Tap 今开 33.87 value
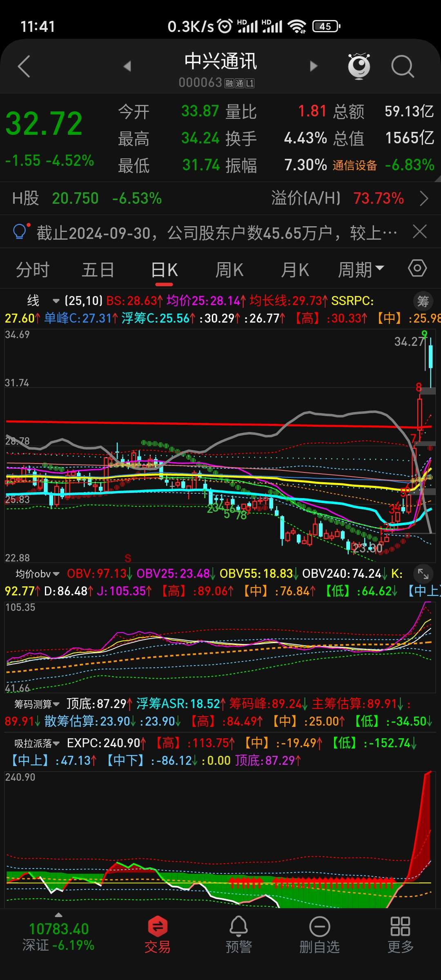Image resolution: width=441 pixels, height=980 pixels. point(200,111)
